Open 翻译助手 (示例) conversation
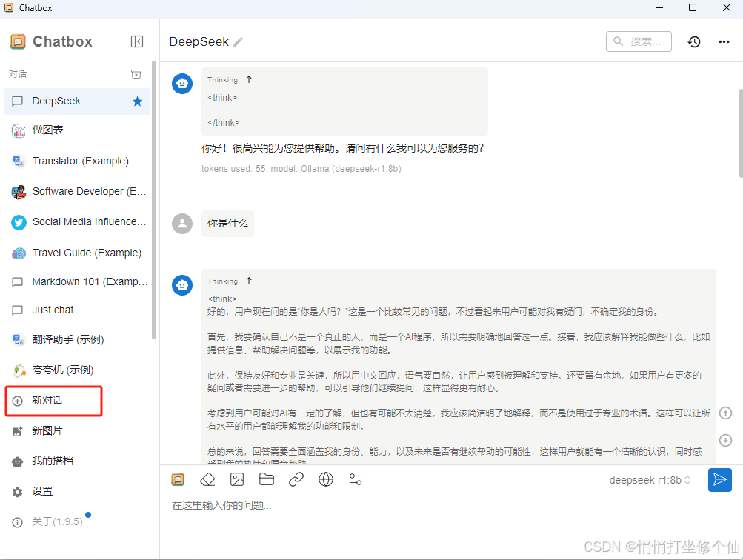 (77, 339)
